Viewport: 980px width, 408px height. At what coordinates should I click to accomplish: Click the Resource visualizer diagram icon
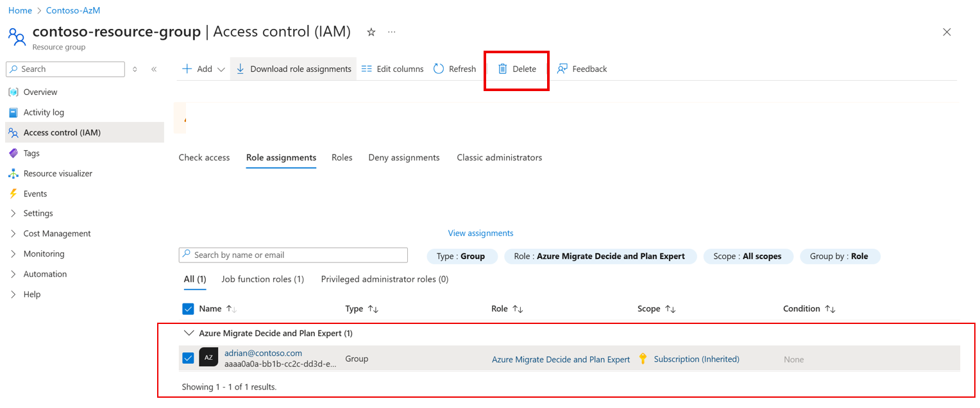pos(13,173)
